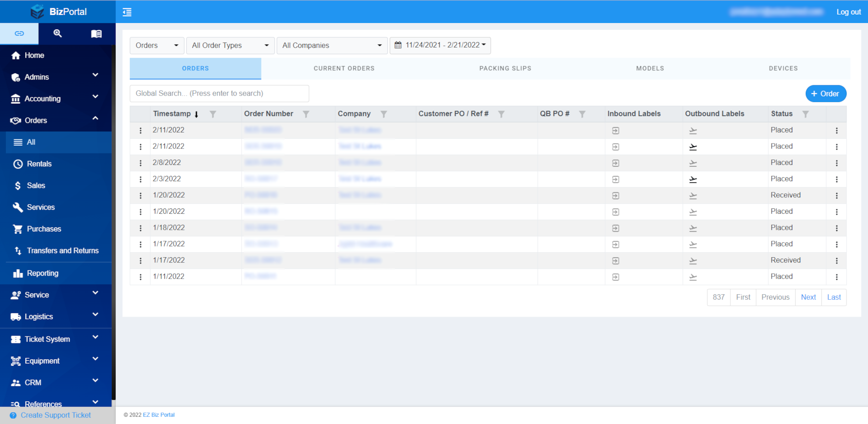Expand the Ticket System sidebar menu
The image size is (868, 424).
click(56, 339)
